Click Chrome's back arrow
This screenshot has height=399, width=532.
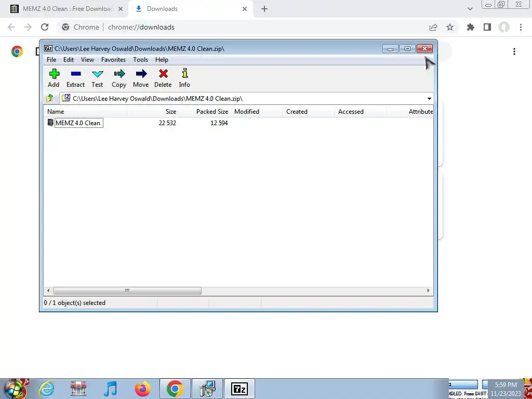coord(11,27)
